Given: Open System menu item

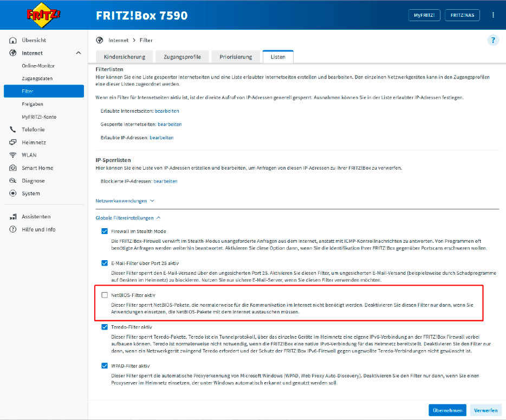Looking at the screenshot, I should [x=31, y=193].
